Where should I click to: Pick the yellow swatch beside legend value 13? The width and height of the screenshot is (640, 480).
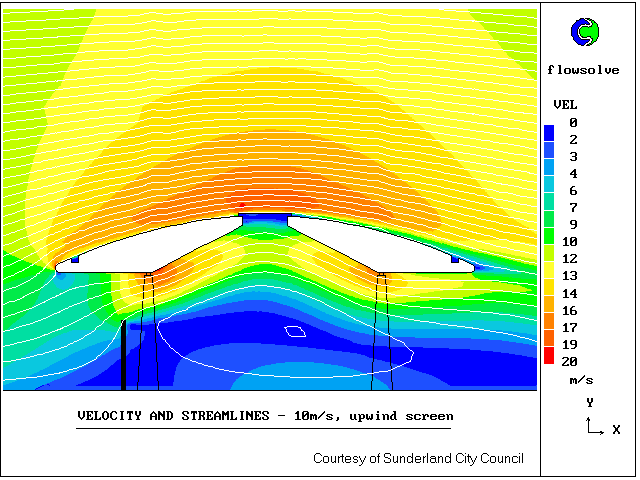[x=549, y=277]
